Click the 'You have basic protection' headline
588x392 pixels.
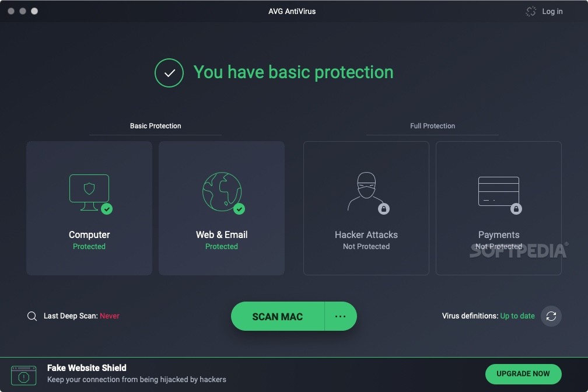coord(293,72)
